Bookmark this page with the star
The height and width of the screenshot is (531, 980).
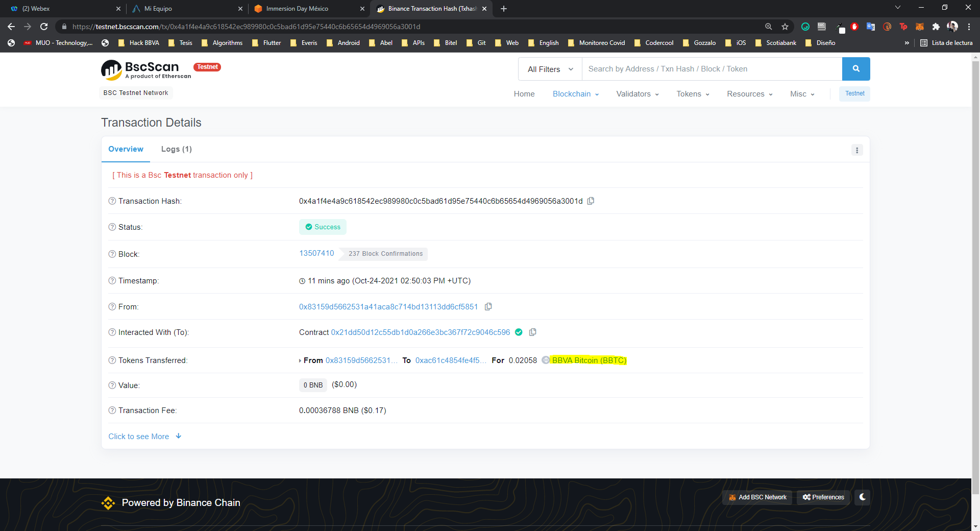click(785, 27)
